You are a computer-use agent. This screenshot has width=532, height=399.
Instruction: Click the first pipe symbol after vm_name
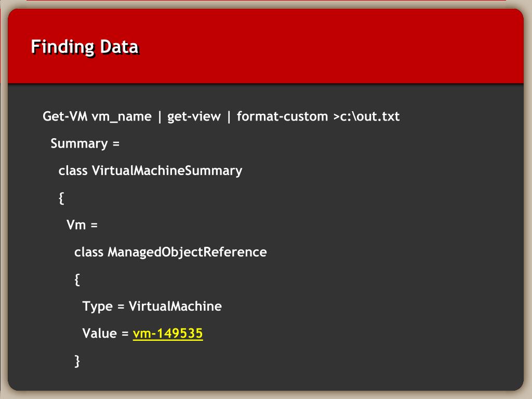[x=159, y=117]
